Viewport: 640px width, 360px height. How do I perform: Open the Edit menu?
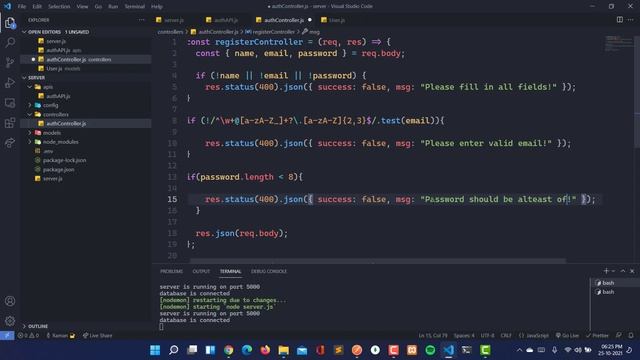point(37,7)
